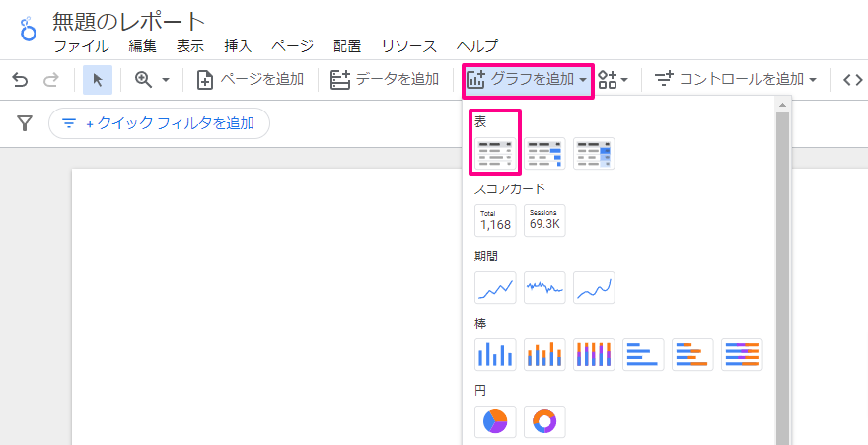The image size is (868, 445).
Task: Insert pie chart
Action: click(x=495, y=421)
